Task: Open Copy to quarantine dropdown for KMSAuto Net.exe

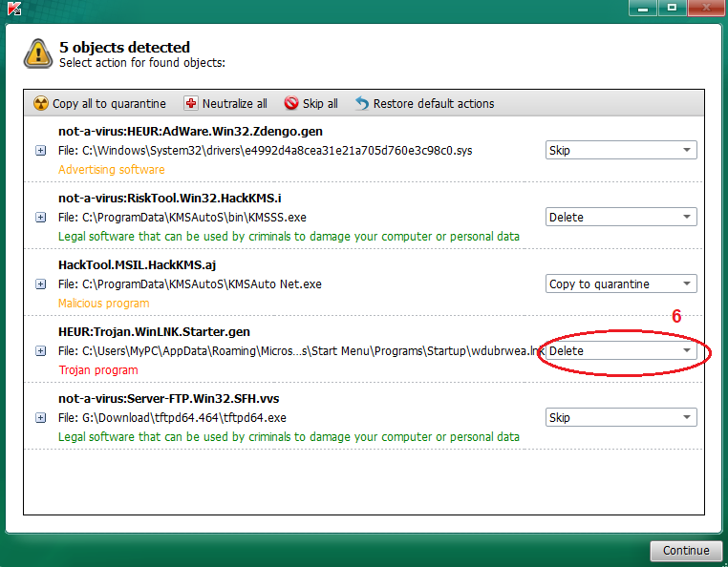Action: point(620,283)
